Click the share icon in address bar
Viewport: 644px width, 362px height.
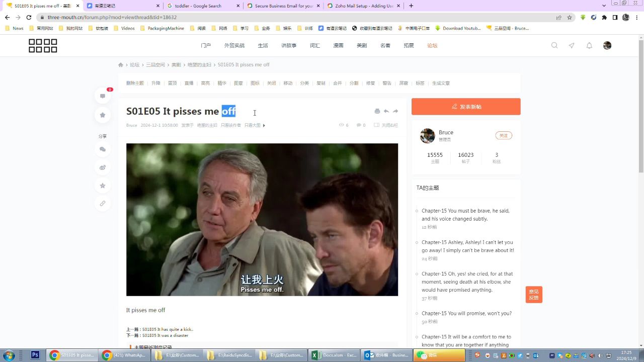tap(558, 17)
